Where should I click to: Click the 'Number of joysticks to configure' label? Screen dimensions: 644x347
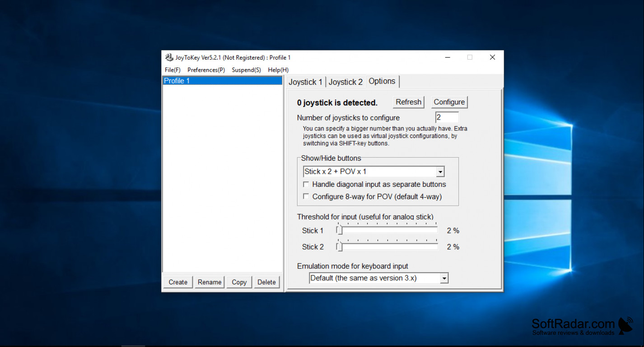(348, 118)
